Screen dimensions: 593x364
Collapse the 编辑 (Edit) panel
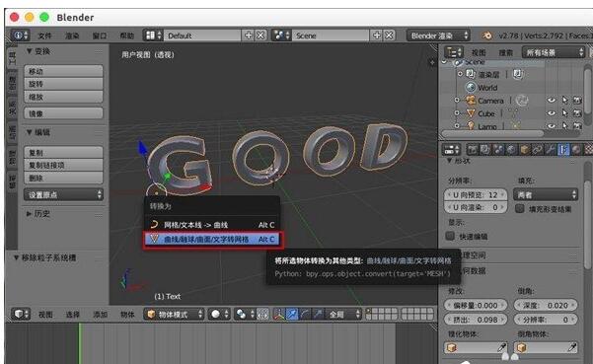30,132
